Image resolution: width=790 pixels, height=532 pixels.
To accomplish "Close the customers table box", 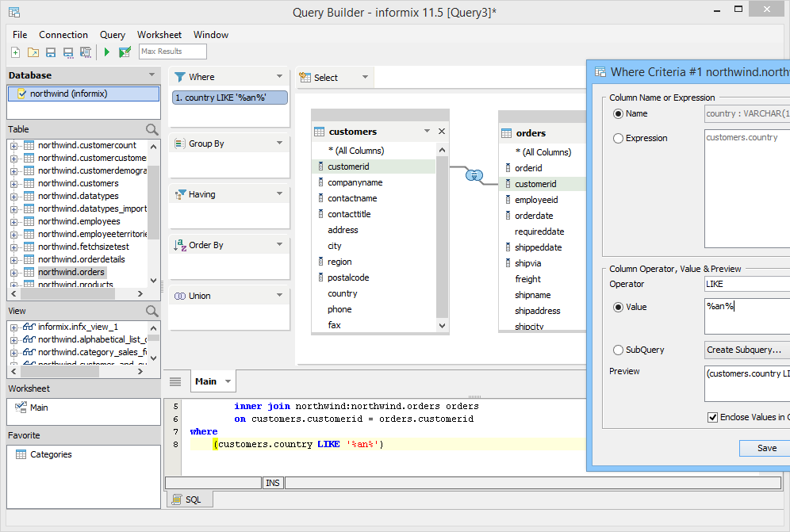I will point(442,132).
